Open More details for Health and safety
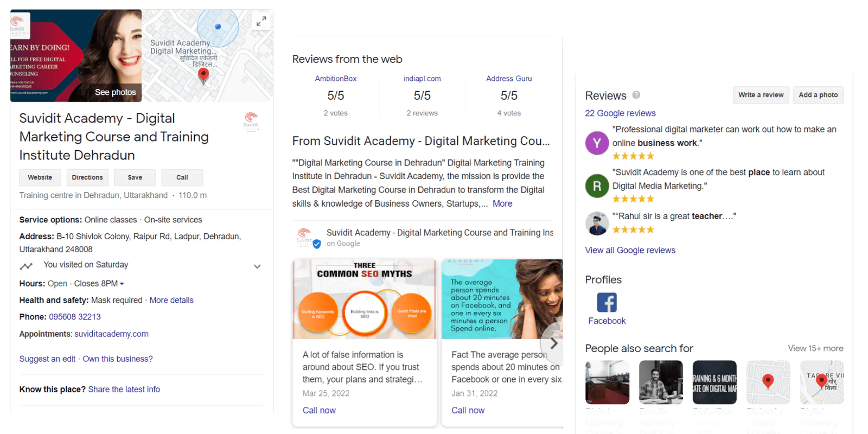868x434 pixels. pos(171,300)
